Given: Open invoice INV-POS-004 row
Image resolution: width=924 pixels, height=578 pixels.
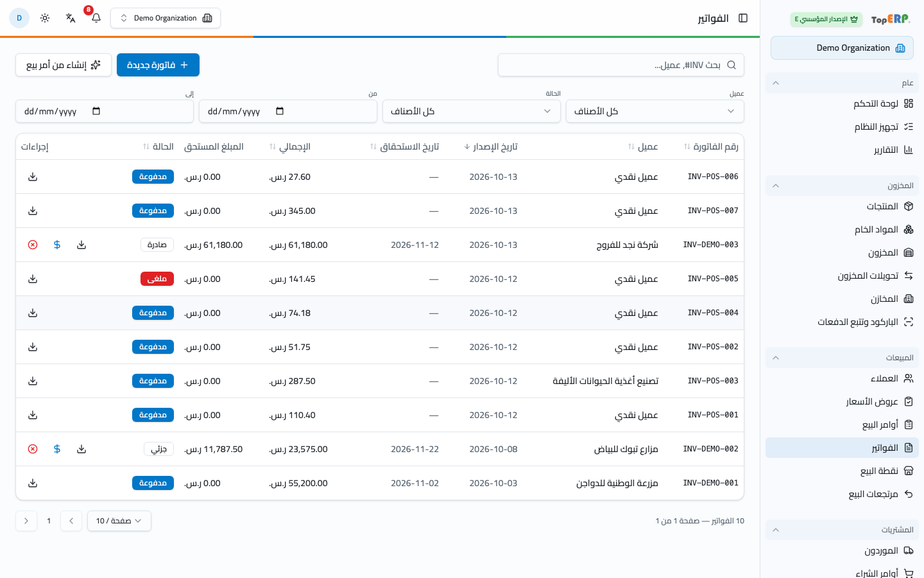Looking at the screenshot, I should [x=380, y=313].
